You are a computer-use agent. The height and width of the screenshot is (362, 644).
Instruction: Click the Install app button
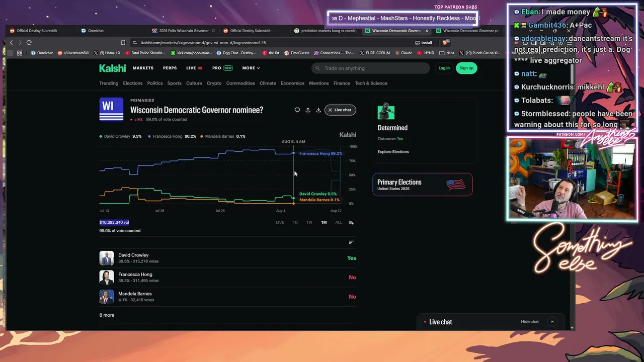click(x=424, y=43)
